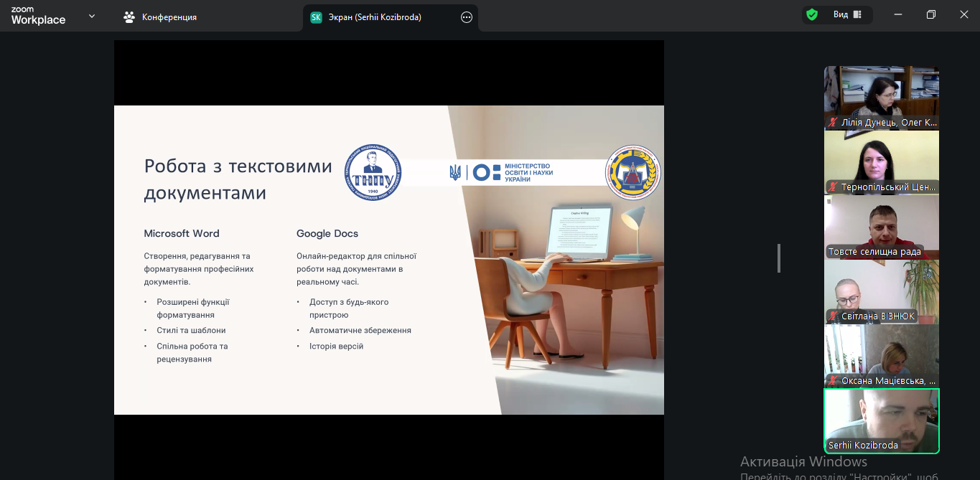Viewport: 980px width, 480px height.
Task: Click the ТНПУ university logo on slide
Action: click(373, 172)
